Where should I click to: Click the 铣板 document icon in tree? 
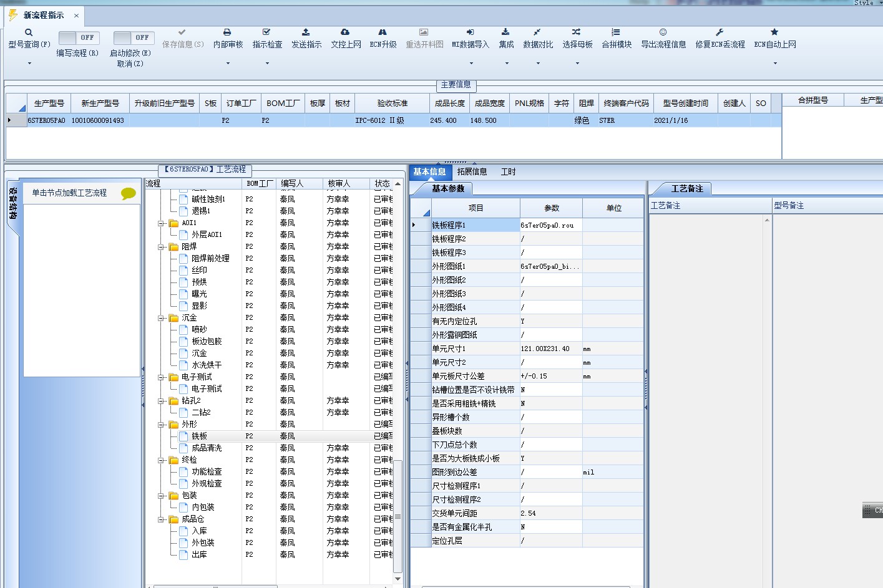pyautogui.click(x=183, y=436)
